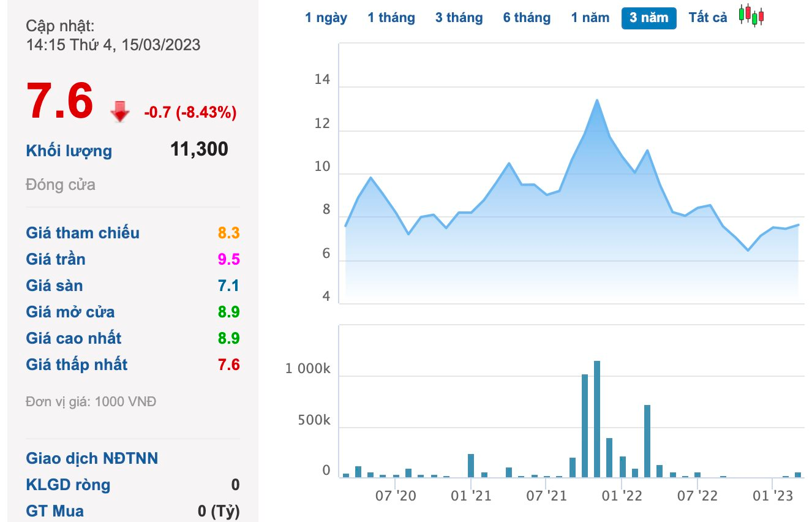Image resolution: width=812 pixels, height=522 pixels.
Task: Click the Giá mở cửa label
Action: pos(70,312)
